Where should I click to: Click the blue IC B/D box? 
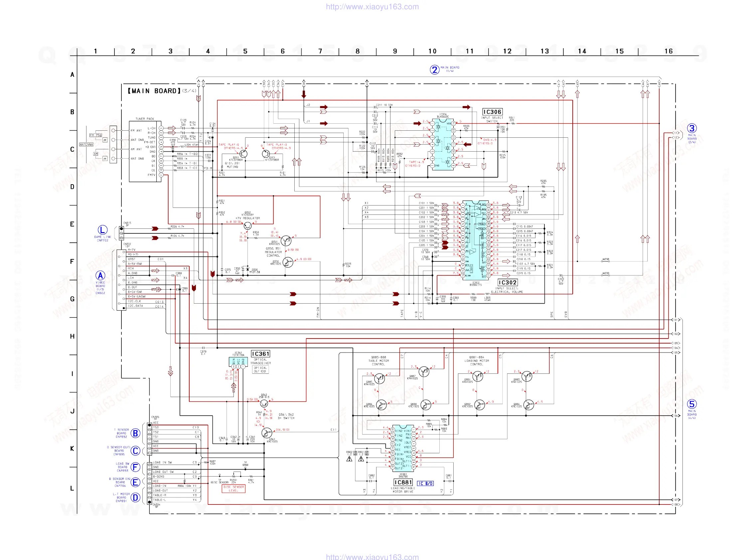click(425, 484)
